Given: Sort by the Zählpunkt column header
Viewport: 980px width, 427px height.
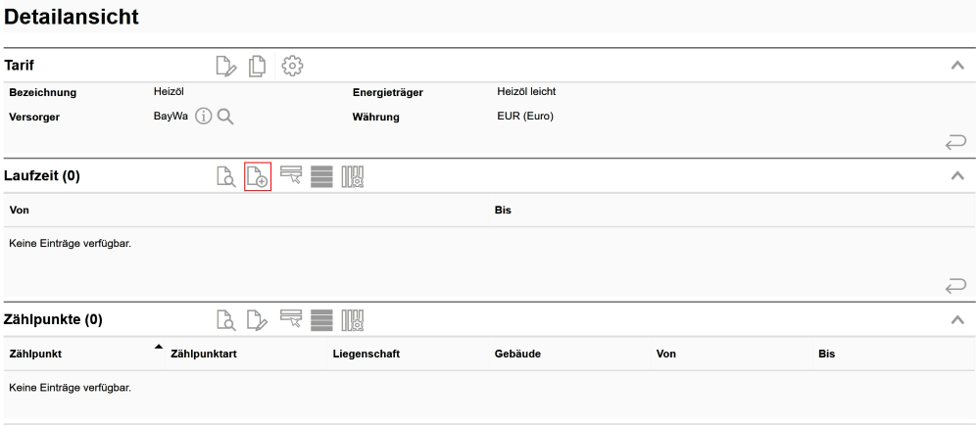Looking at the screenshot, I should [35, 354].
